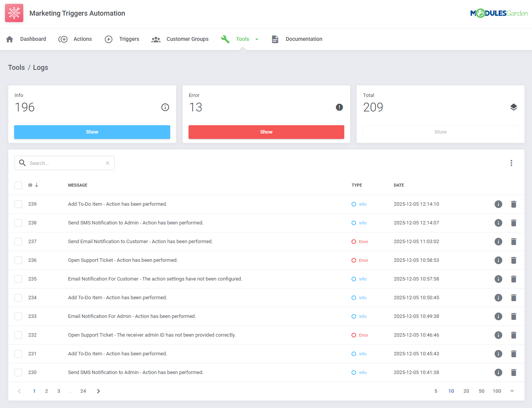This screenshot has width=532, height=408.
Task: Delete log entry 239 using its trash icon
Action: [x=514, y=204]
